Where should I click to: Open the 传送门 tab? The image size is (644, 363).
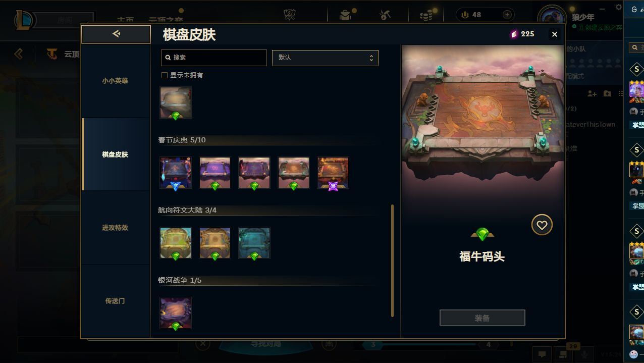[115, 301]
